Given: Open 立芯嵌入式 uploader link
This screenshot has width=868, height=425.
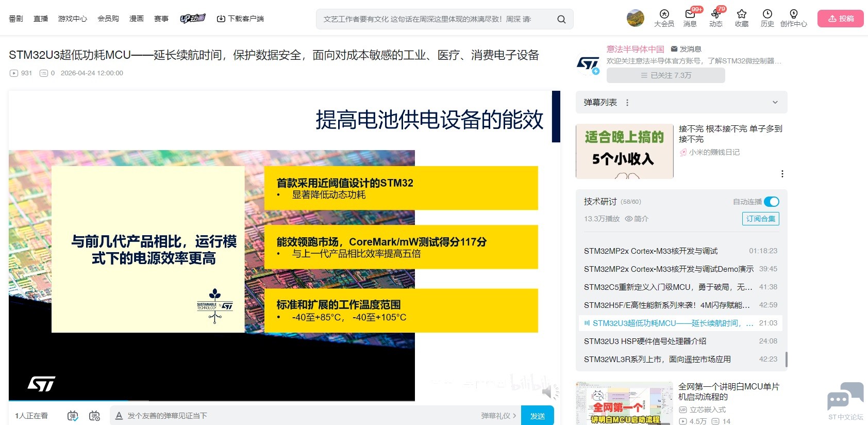Looking at the screenshot, I should pos(703,410).
